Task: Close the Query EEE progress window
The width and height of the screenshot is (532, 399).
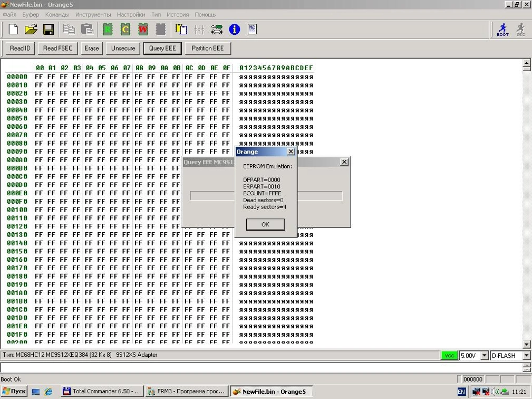Action: pos(344,162)
